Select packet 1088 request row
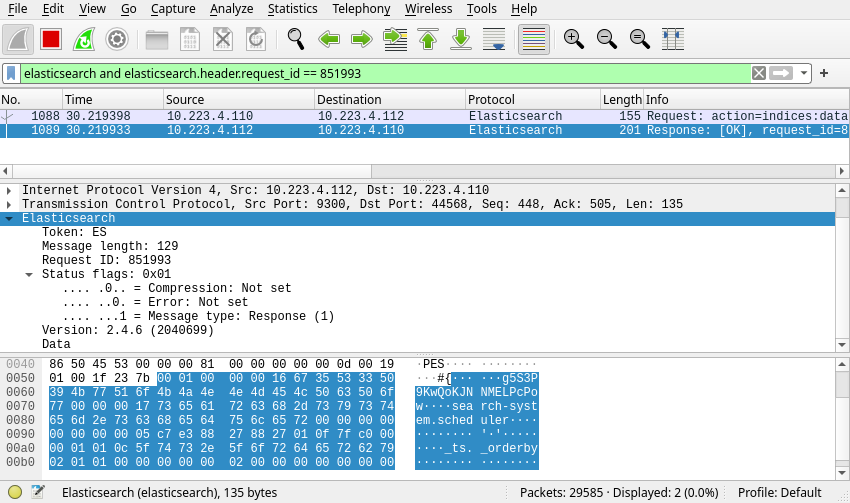Screen dimensions: 850x503 [x=300, y=116]
